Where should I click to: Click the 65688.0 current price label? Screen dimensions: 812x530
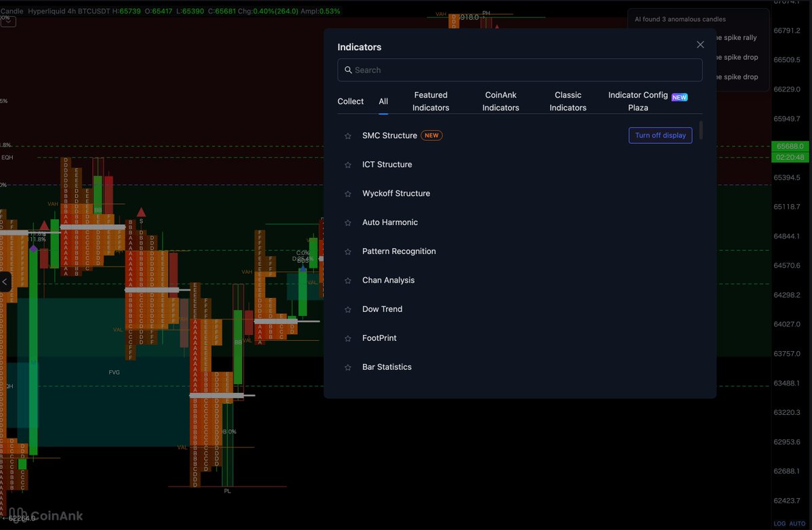(x=790, y=146)
